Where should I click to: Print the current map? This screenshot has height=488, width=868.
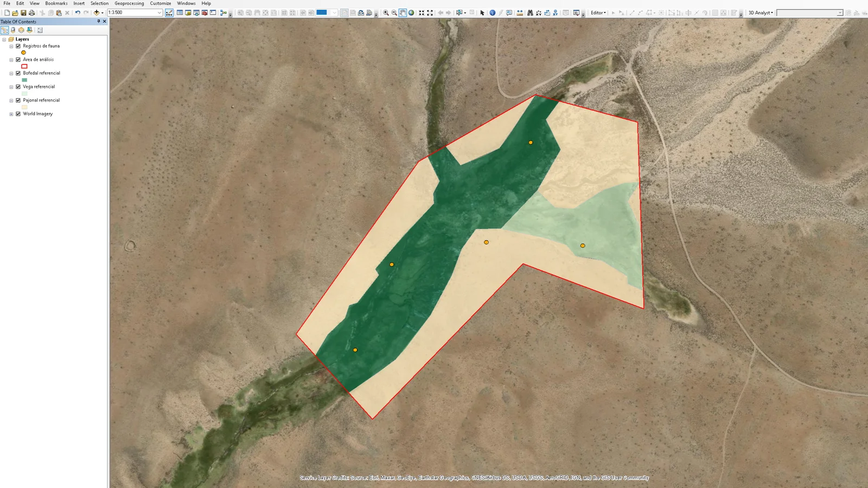[31, 12]
